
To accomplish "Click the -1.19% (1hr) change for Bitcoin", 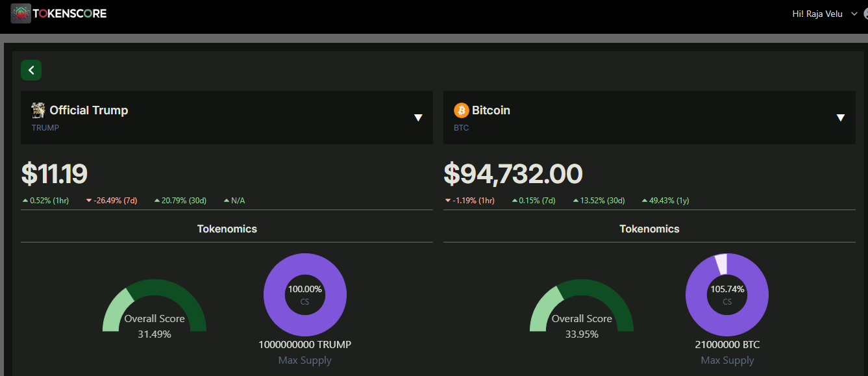I will (x=470, y=201).
